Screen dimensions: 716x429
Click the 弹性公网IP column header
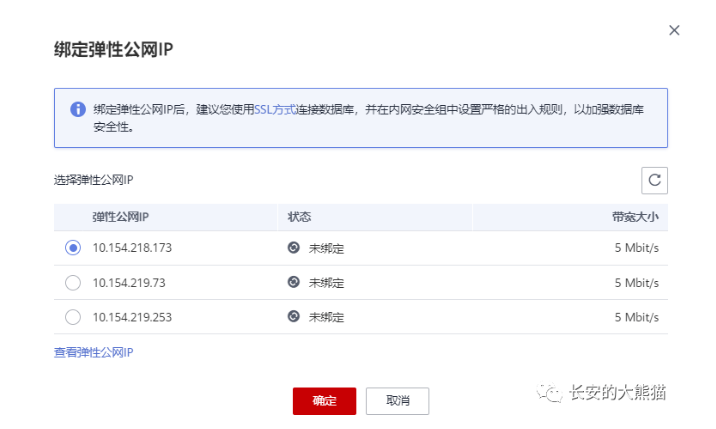121,217
